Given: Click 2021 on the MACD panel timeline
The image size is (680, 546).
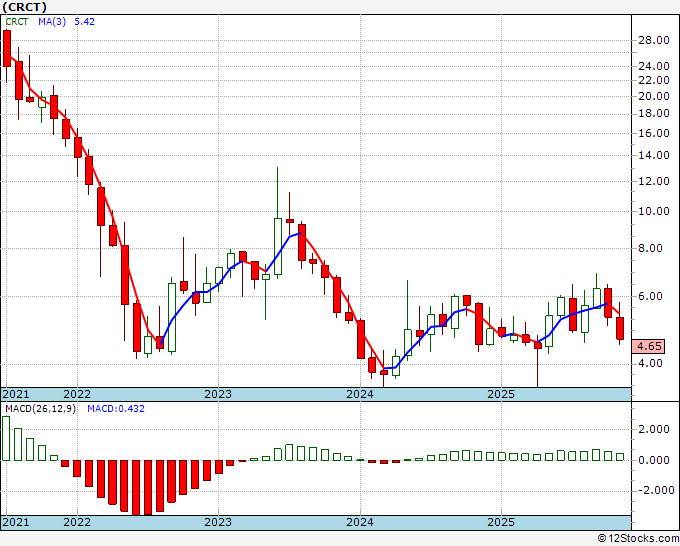Looking at the screenshot, I should click(16, 522).
